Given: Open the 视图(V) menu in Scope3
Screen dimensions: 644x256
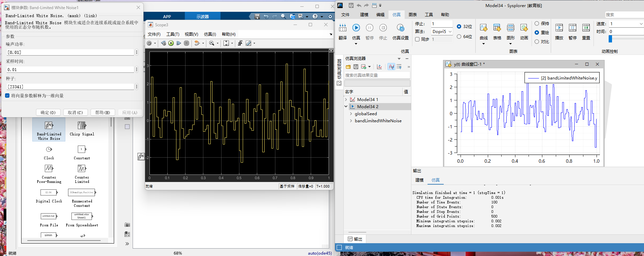Looking at the screenshot, I should point(191,34).
